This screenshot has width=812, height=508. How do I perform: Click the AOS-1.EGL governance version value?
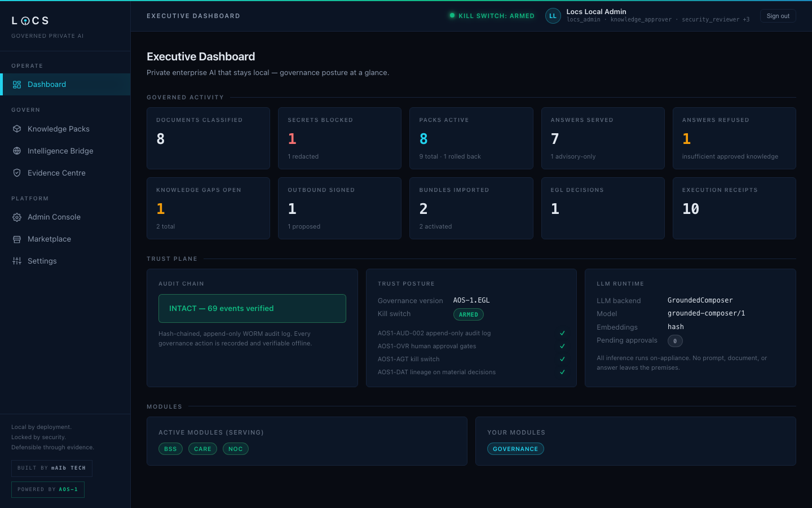(471, 300)
